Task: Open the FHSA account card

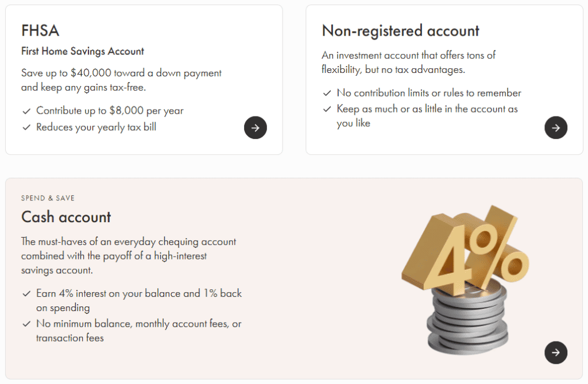Action: pos(144,79)
